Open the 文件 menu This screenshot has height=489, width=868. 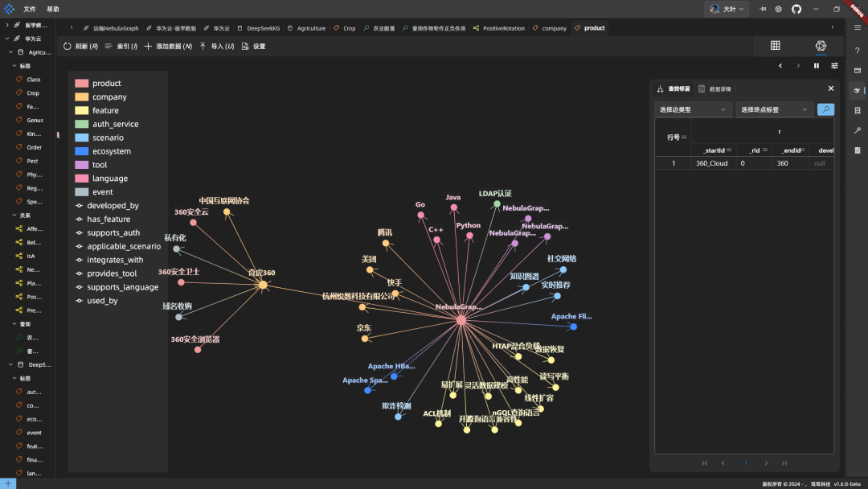tap(31, 9)
